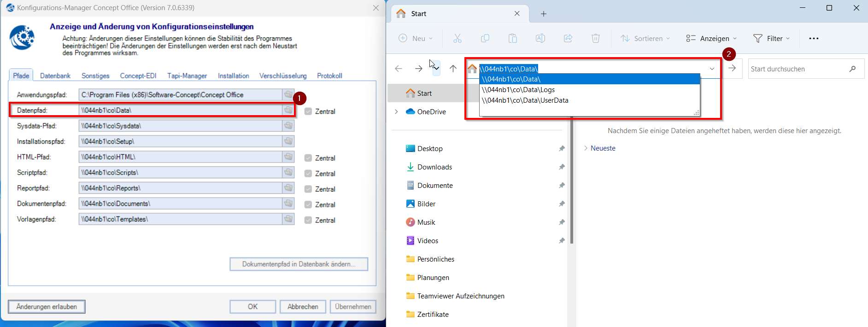Click browse icon next to Reportpfad field
Image resolution: width=868 pixels, height=327 pixels.
click(x=288, y=188)
